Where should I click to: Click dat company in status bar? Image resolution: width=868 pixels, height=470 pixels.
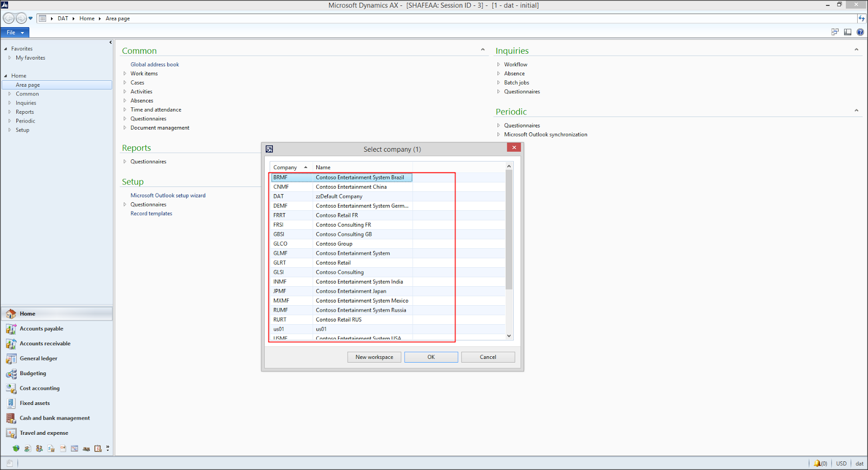[x=859, y=463]
